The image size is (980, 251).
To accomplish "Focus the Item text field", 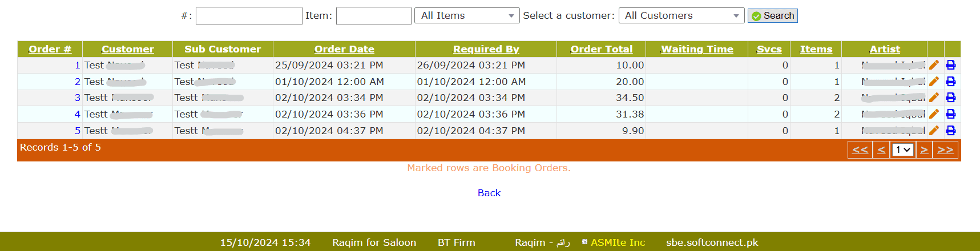I will pyautogui.click(x=373, y=16).
